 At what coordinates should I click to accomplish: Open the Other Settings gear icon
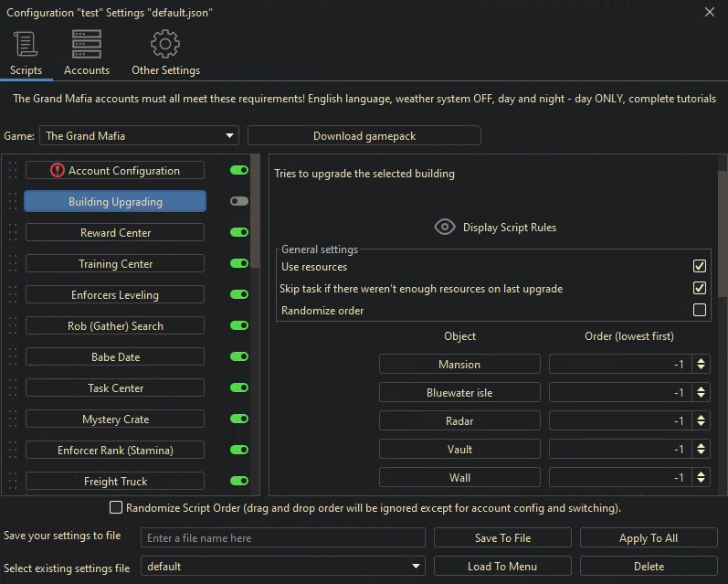pyautogui.click(x=165, y=44)
